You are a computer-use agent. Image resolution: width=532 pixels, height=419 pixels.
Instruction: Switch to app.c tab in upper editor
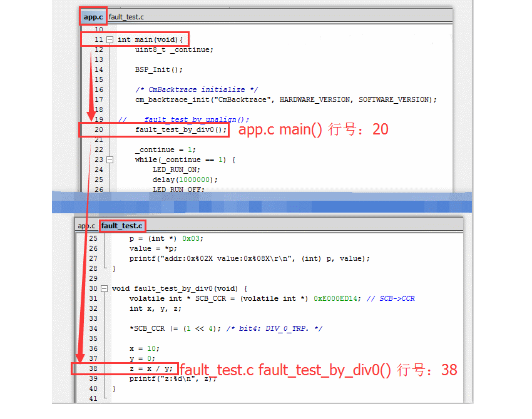click(93, 17)
